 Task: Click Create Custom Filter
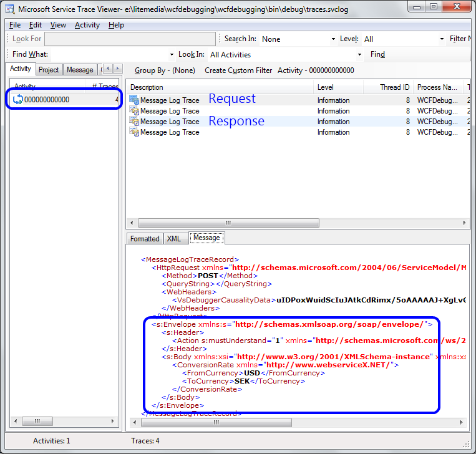pyautogui.click(x=238, y=70)
